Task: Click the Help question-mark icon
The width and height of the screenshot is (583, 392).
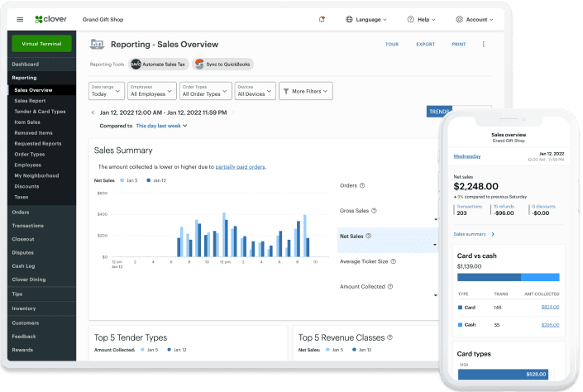Action: click(x=410, y=19)
